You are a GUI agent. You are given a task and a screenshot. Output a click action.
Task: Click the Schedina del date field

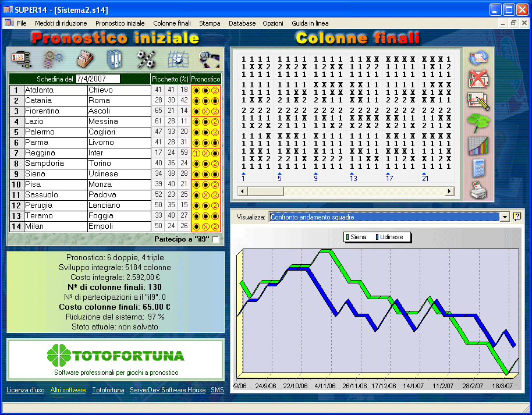(97, 79)
